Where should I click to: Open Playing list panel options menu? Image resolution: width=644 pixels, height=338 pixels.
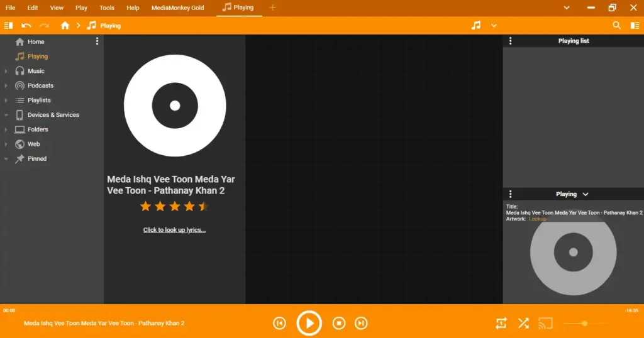pos(510,41)
